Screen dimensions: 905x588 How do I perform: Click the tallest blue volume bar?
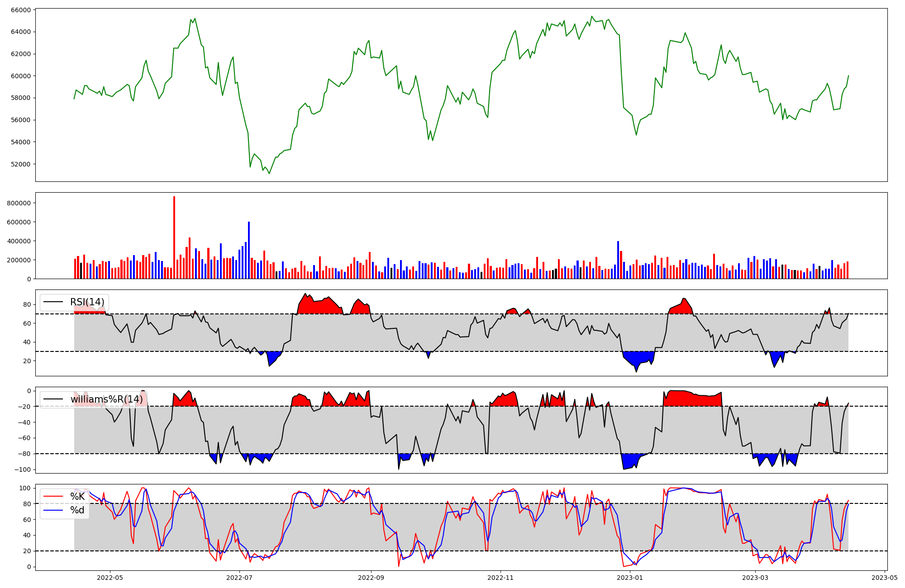[x=249, y=250]
